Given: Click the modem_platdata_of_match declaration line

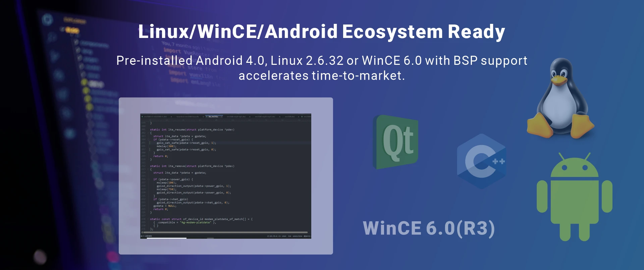Looking at the screenshot, I should pos(201,219).
